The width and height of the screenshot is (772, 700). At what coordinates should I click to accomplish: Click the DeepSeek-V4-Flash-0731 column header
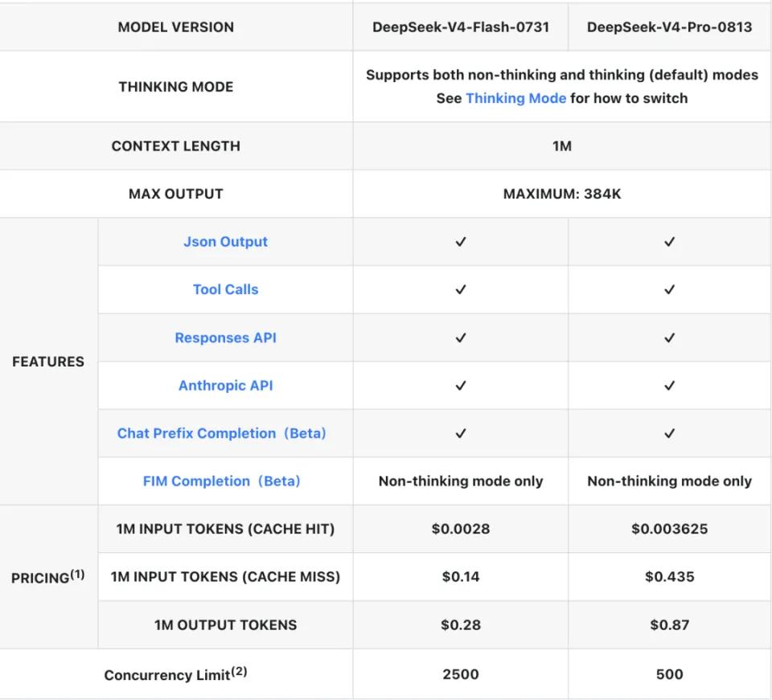pos(460,27)
